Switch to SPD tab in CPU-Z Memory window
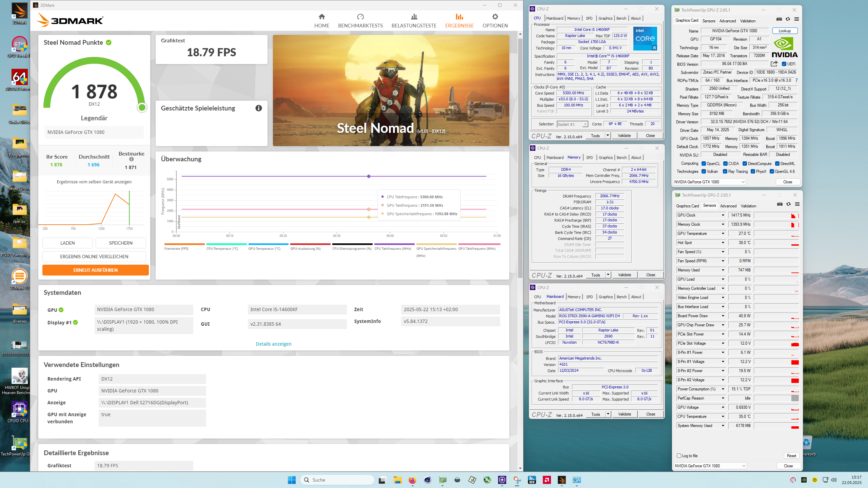The width and height of the screenshot is (868, 488). click(589, 158)
